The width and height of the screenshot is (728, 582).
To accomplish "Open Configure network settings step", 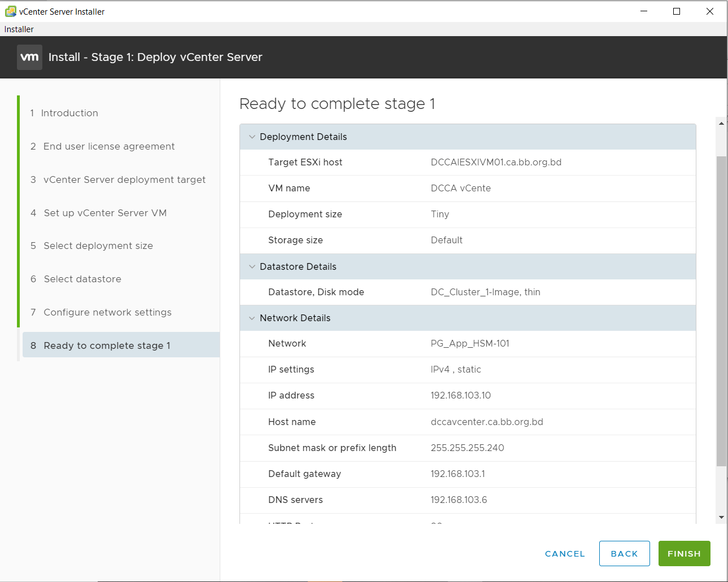I will point(107,312).
